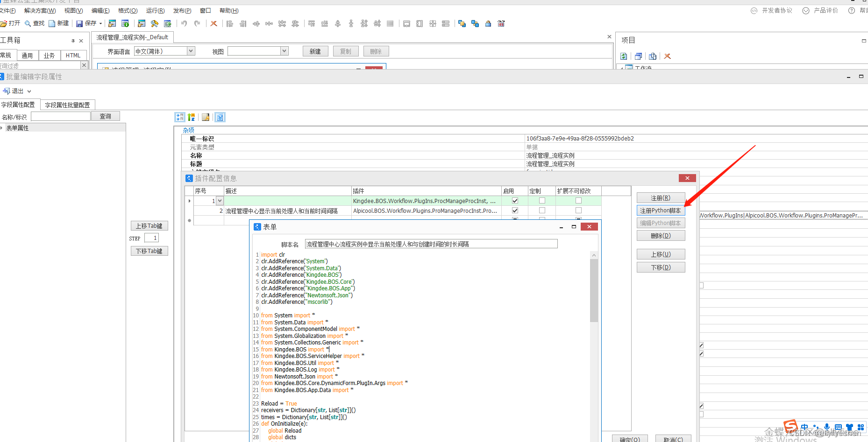Click the 查找 magnifier toolbar icon
Viewport: 868px width, 442px height.
pyautogui.click(x=28, y=23)
